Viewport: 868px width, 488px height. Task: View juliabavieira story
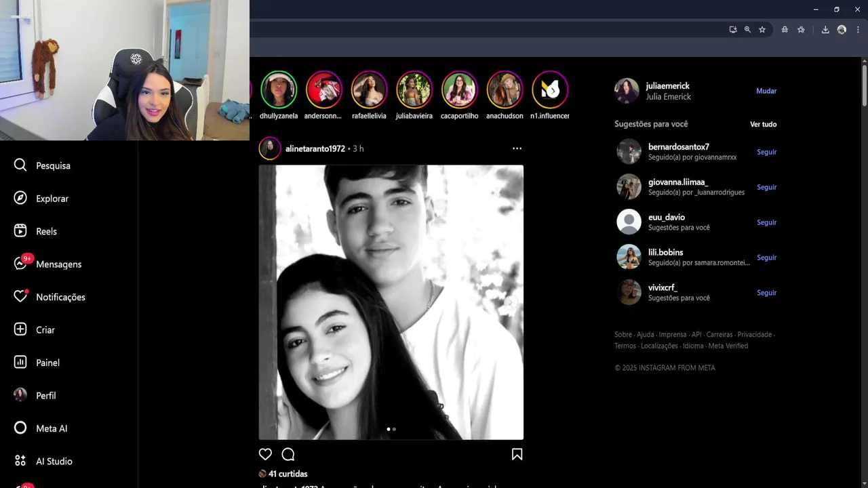(x=414, y=89)
